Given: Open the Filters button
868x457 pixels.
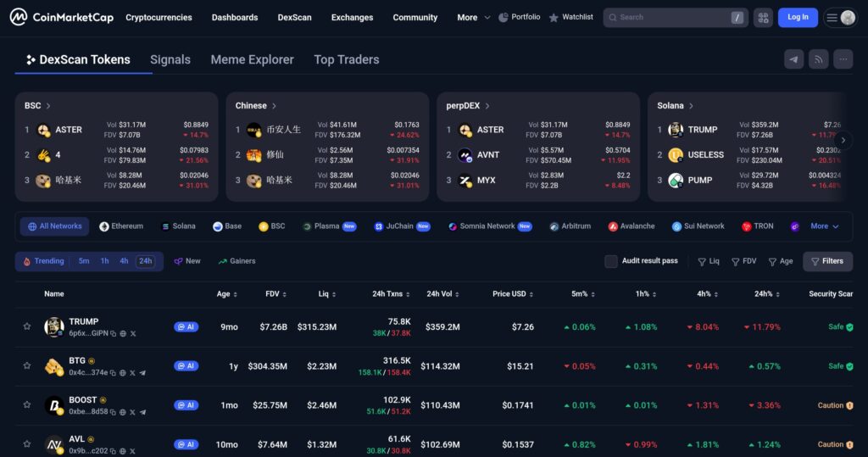Looking at the screenshot, I should pos(827,261).
